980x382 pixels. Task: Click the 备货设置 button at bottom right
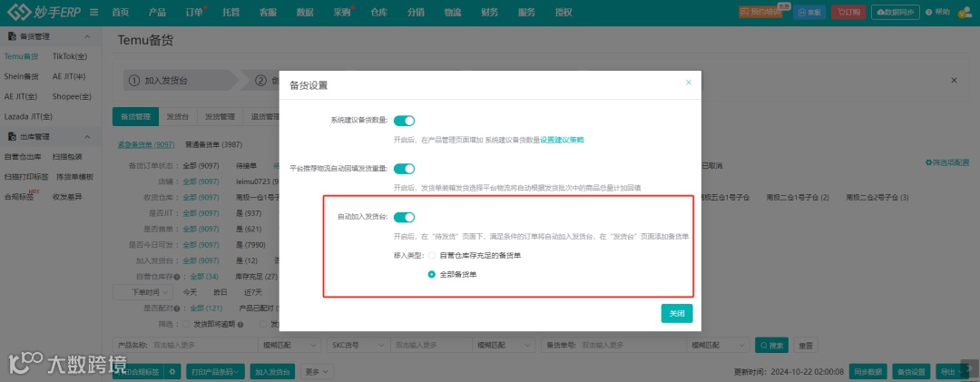[x=911, y=371]
